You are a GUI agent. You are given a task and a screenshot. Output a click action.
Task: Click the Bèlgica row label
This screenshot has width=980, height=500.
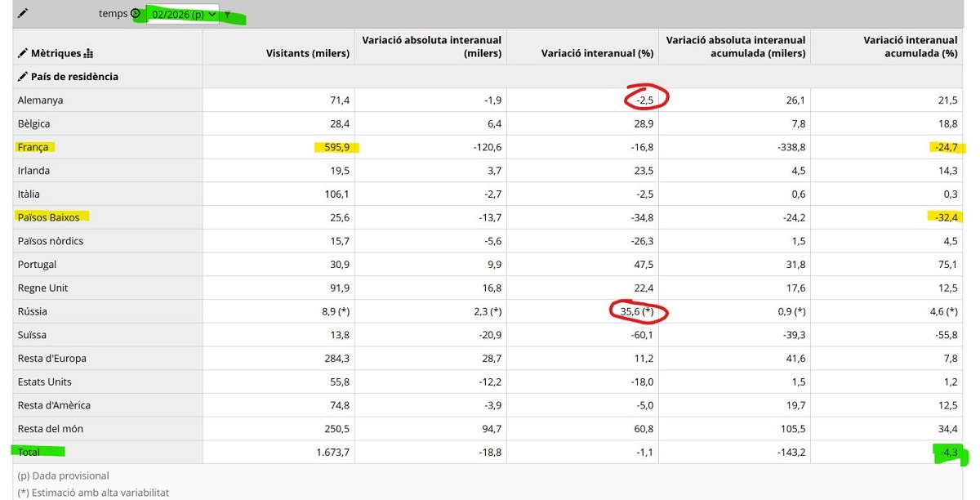tap(34, 124)
